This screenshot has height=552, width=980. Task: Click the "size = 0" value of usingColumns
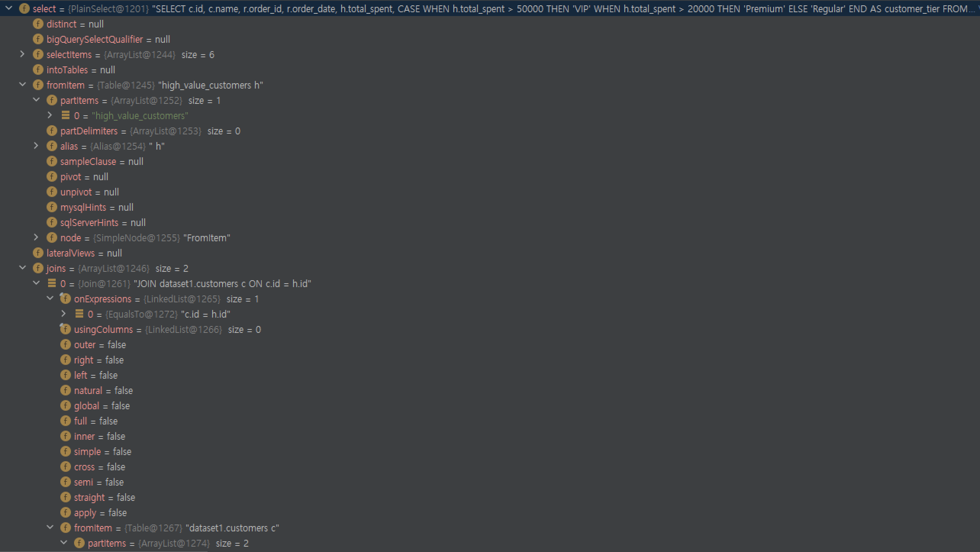(244, 329)
